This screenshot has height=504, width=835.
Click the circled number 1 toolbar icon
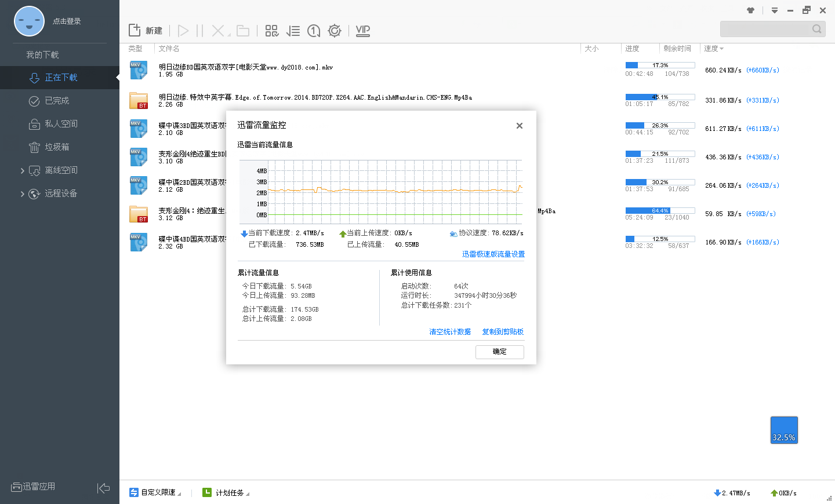click(314, 31)
